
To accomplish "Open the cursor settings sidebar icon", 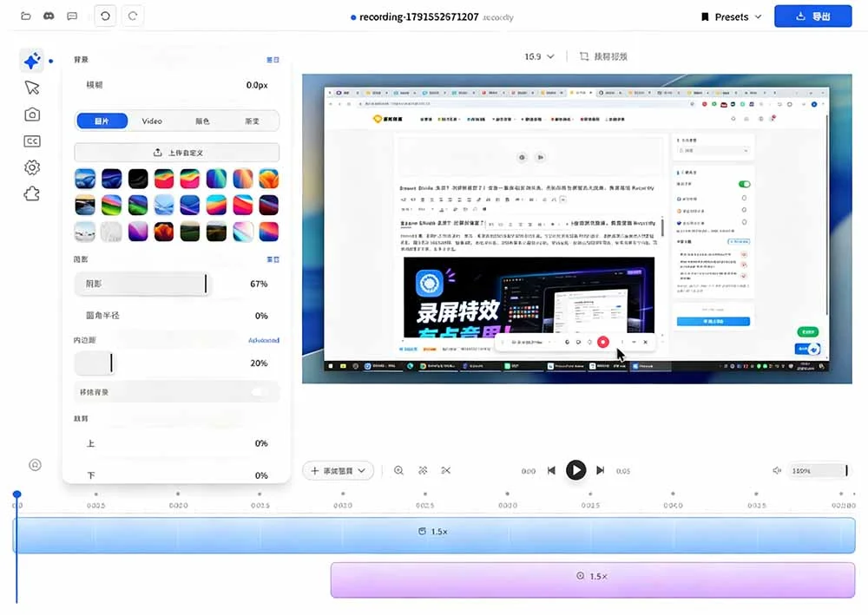I will tap(32, 88).
